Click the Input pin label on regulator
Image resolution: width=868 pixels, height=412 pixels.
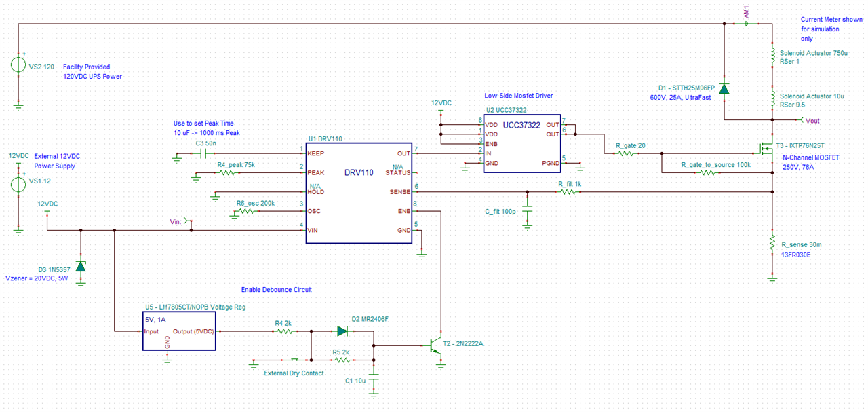click(152, 331)
